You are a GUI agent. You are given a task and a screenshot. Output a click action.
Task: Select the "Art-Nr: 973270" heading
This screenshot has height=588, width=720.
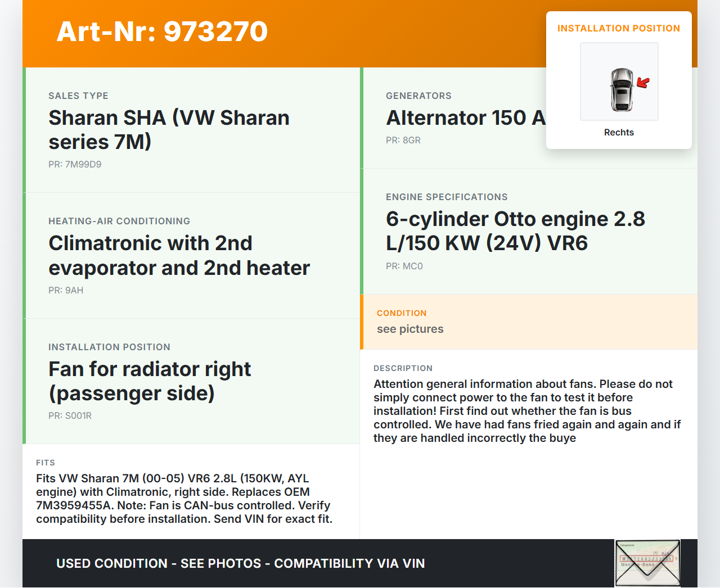(162, 31)
